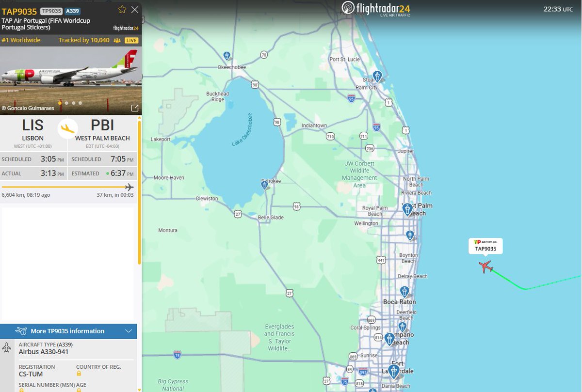Click Tracked by 10,040 text
This screenshot has width=582, height=392.
[84, 40]
